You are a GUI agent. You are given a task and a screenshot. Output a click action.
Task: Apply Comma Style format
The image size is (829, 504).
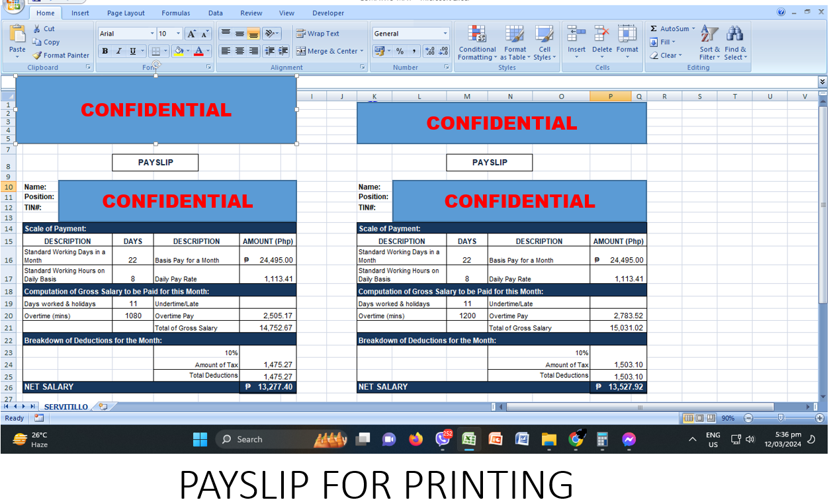coord(414,51)
